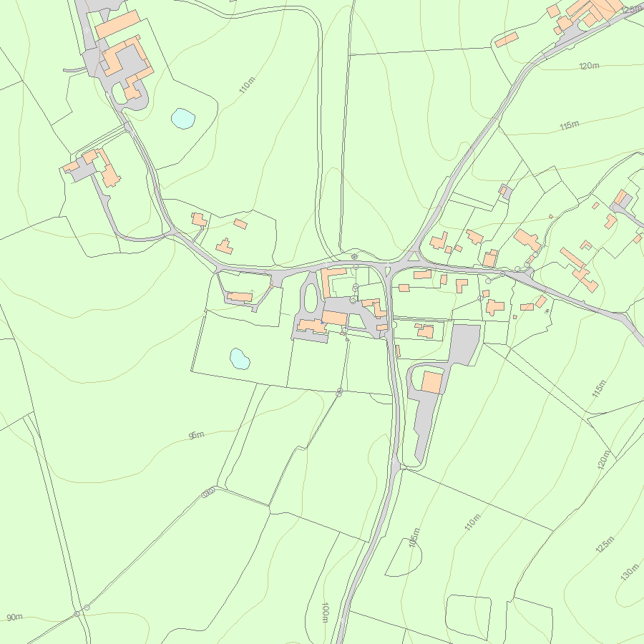Select the 105m contour label
The width and height of the screenshot is (644, 644).
(414, 537)
